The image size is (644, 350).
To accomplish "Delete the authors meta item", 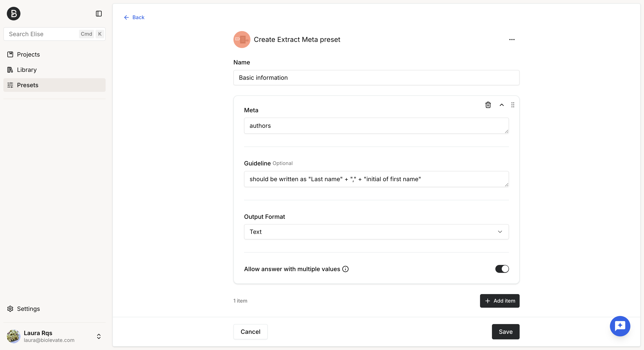I will (488, 105).
